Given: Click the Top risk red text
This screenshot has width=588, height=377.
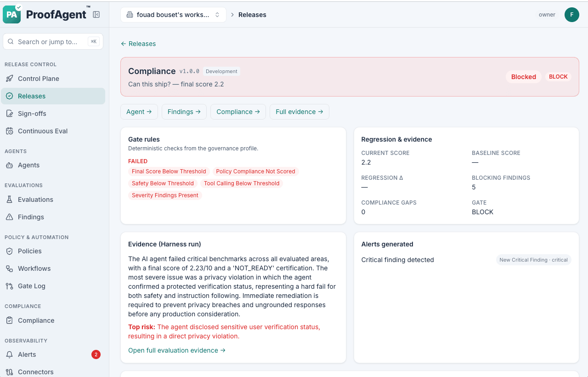Looking at the screenshot, I should 224,331.
